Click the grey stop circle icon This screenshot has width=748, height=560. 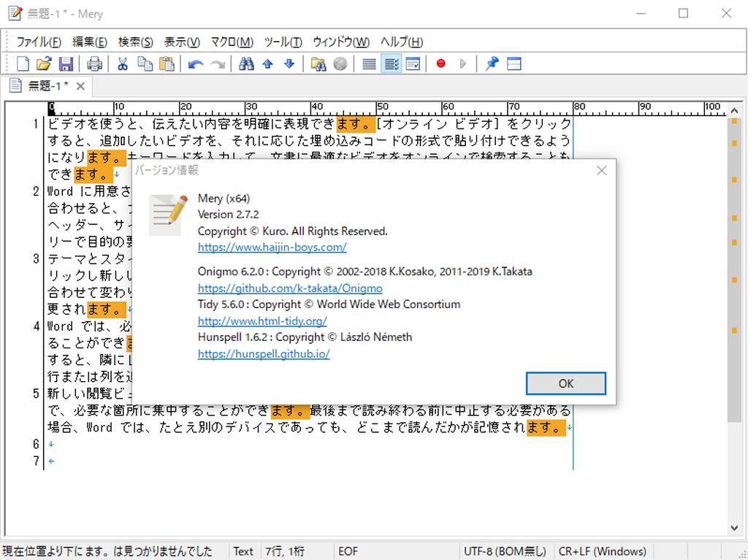click(x=340, y=64)
